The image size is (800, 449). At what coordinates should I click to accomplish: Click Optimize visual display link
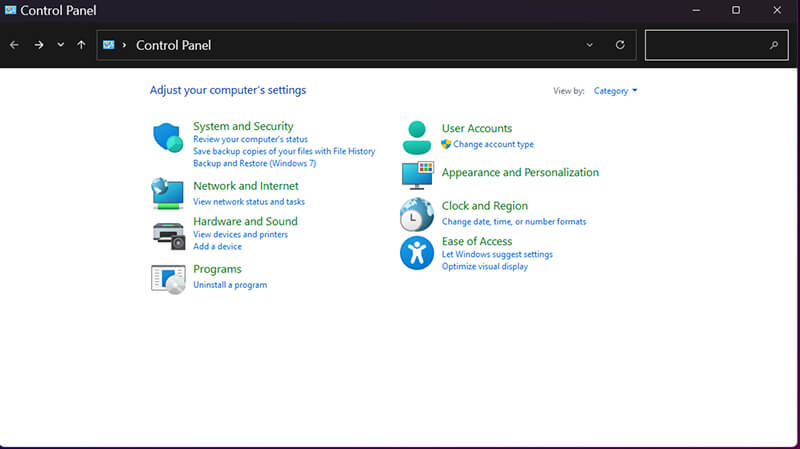click(x=485, y=266)
